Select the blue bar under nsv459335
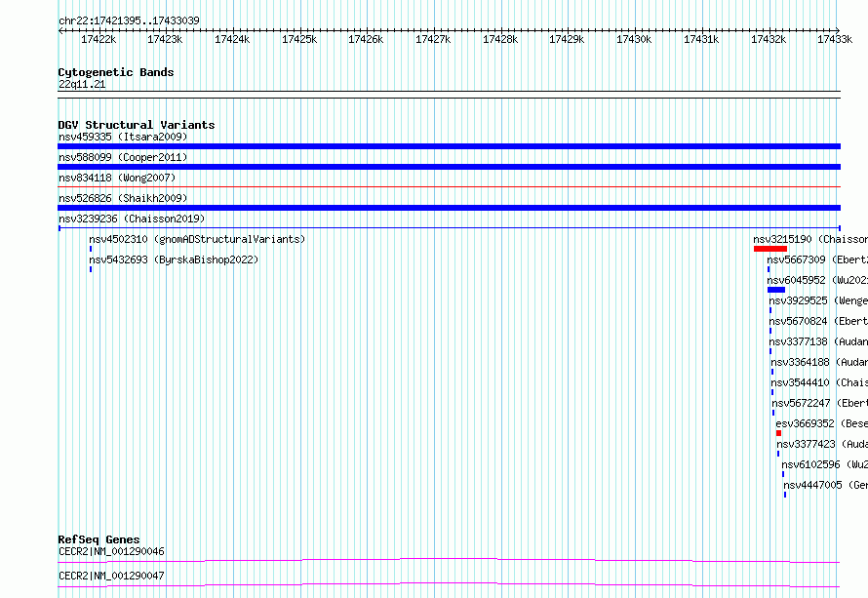 click(449, 146)
